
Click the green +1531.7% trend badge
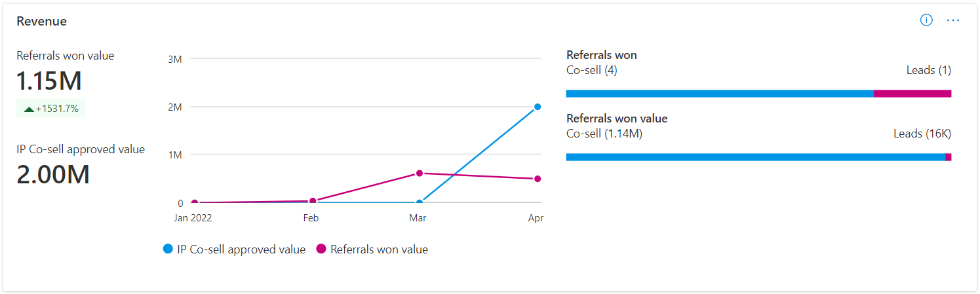51,109
